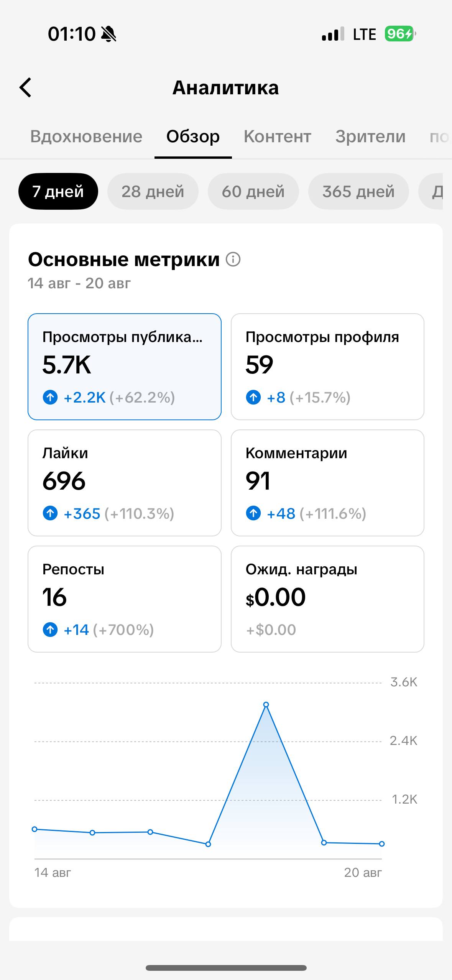Tap the silent mode bell icon
452x980 pixels.
pyautogui.click(x=108, y=34)
